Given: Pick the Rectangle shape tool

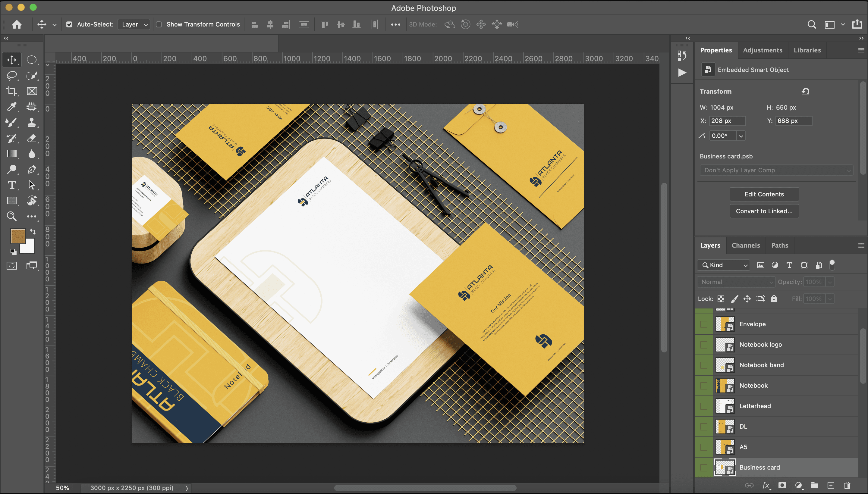Looking at the screenshot, I should [x=12, y=201].
